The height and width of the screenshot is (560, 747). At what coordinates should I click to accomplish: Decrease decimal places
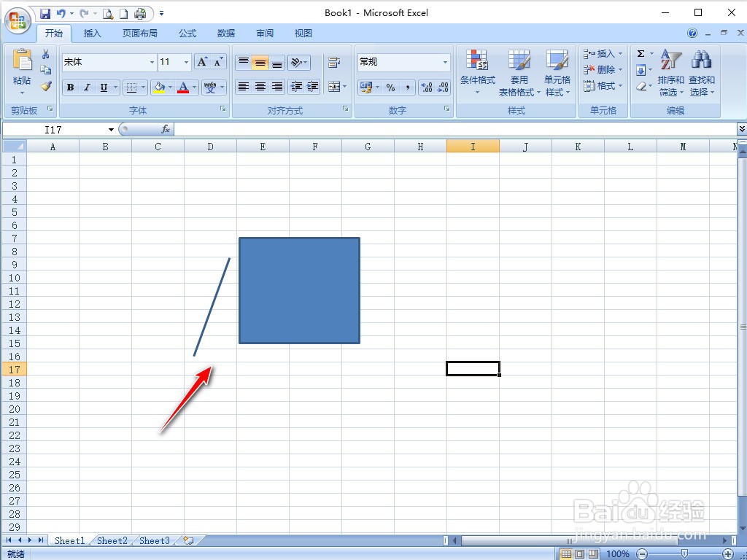click(x=443, y=87)
